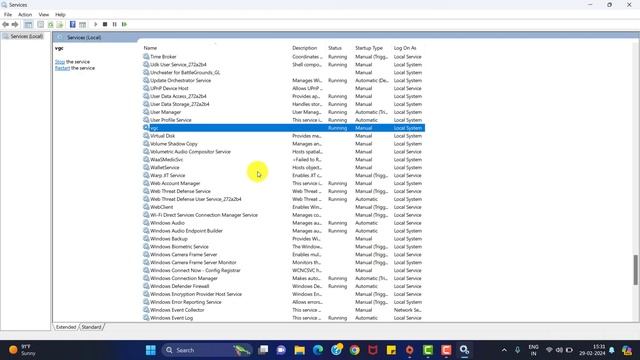Select the UPnP Device Host service
The image size is (640, 360).
point(284,88)
